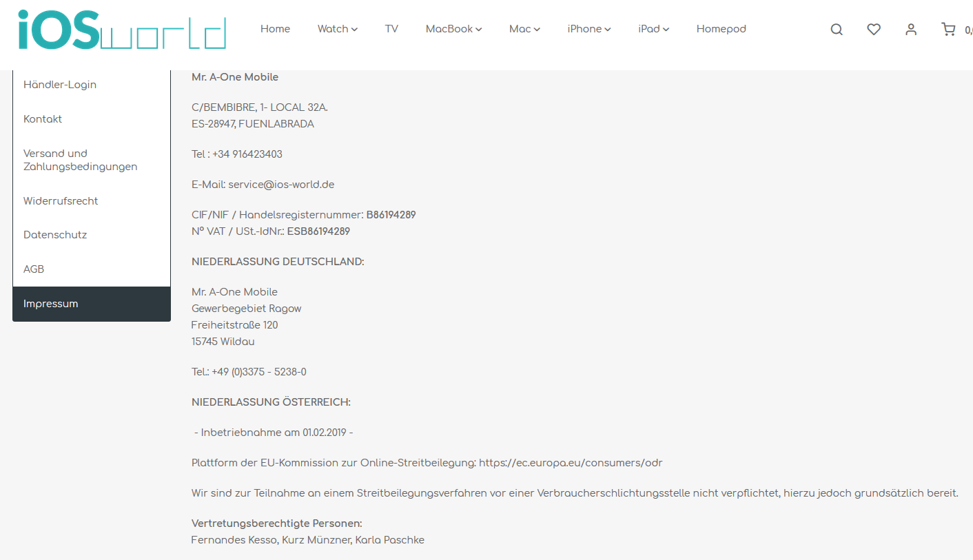
Task: Click NIEDERLASSUNG DEUTSCHLAND heading
Action: click(278, 262)
